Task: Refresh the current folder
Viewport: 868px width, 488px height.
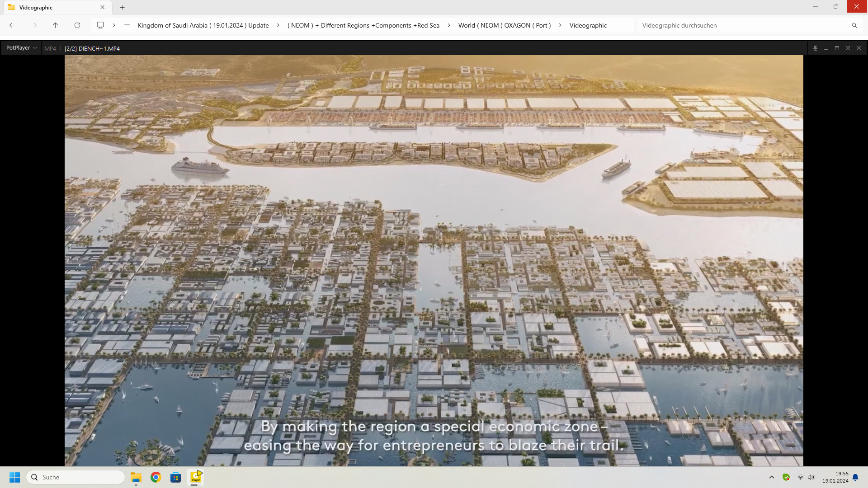Action: click(77, 25)
